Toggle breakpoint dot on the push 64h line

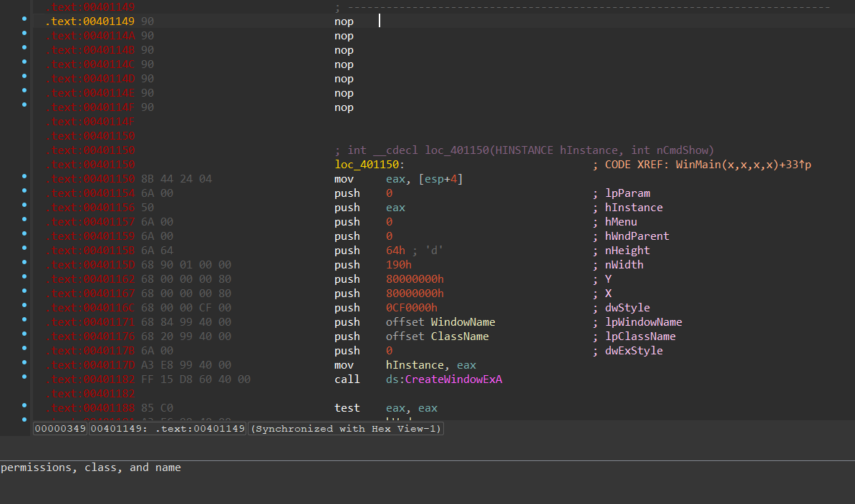pyautogui.click(x=24, y=248)
